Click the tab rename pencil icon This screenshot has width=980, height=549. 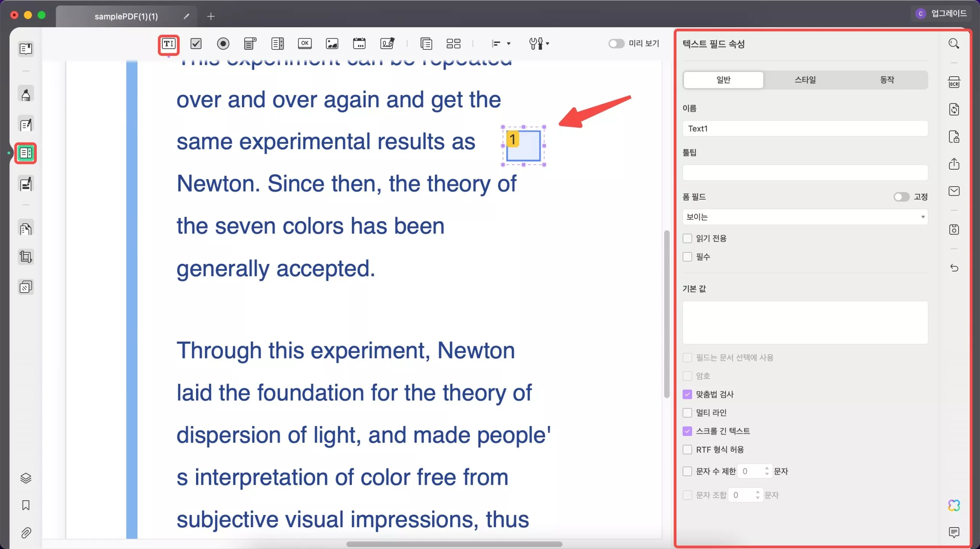coord(186,16)
